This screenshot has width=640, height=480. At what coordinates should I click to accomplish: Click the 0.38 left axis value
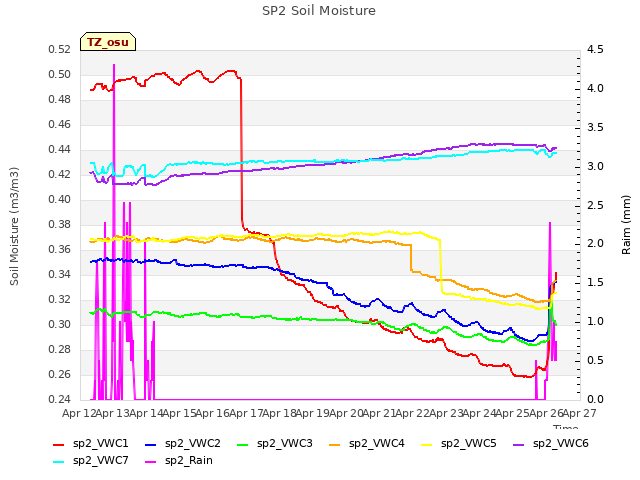click(x=60, y=224)
